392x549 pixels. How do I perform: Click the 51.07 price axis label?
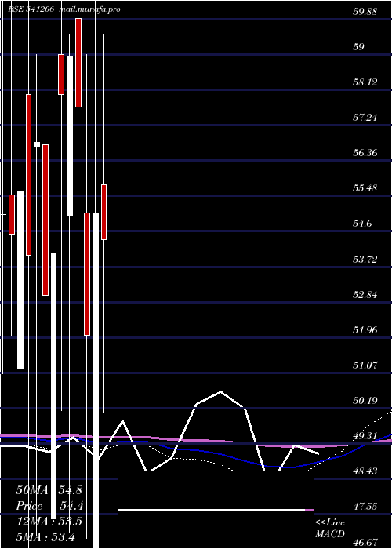[365, 365]
